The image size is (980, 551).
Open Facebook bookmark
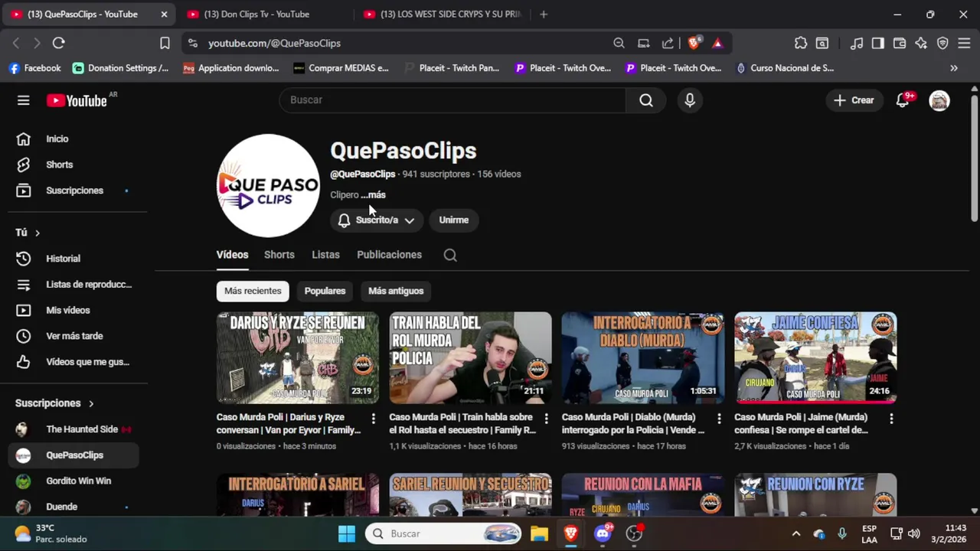pyautogui.click(x=34, y=68)
